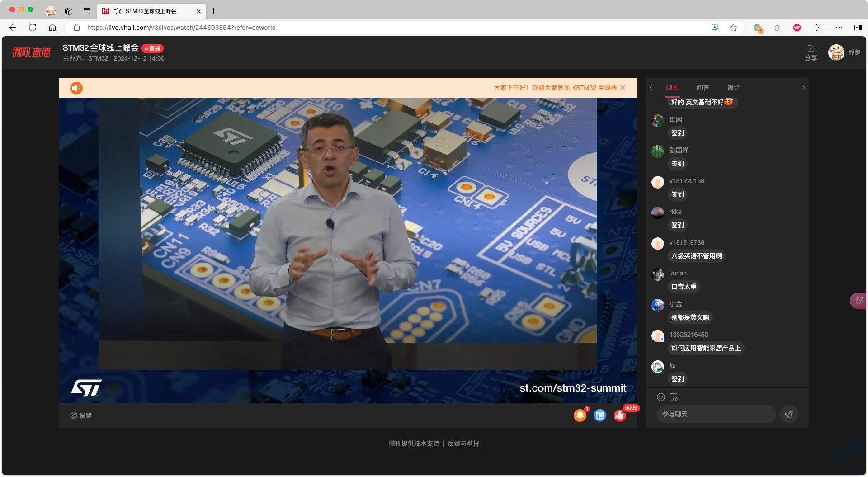868x477 pixels.
Task: Open the browser home page
Action: coord(52,28)
